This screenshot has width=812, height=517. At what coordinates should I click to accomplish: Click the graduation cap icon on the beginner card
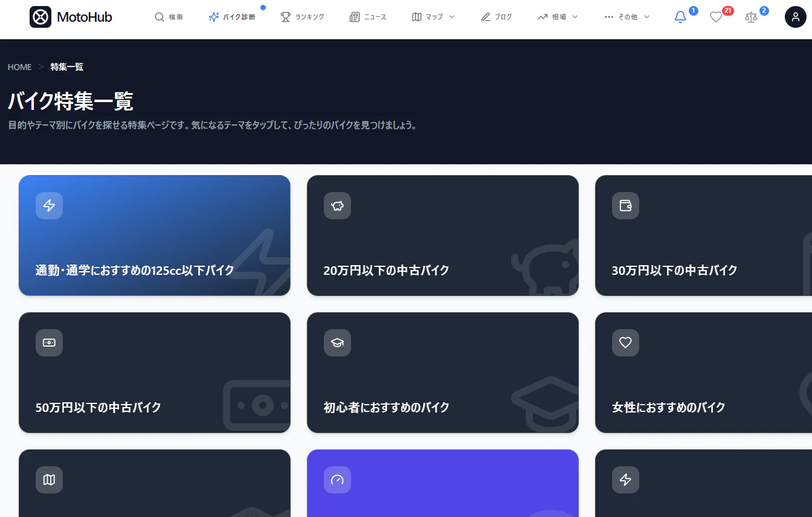coord(337,343)
